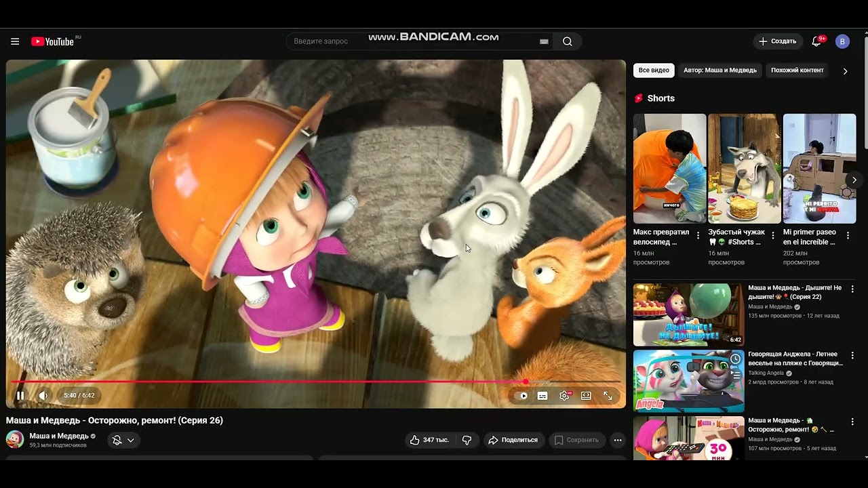This screenshot has height=488, width=868.
Task: Open the account avatar menu
Action: pos(842,41)
